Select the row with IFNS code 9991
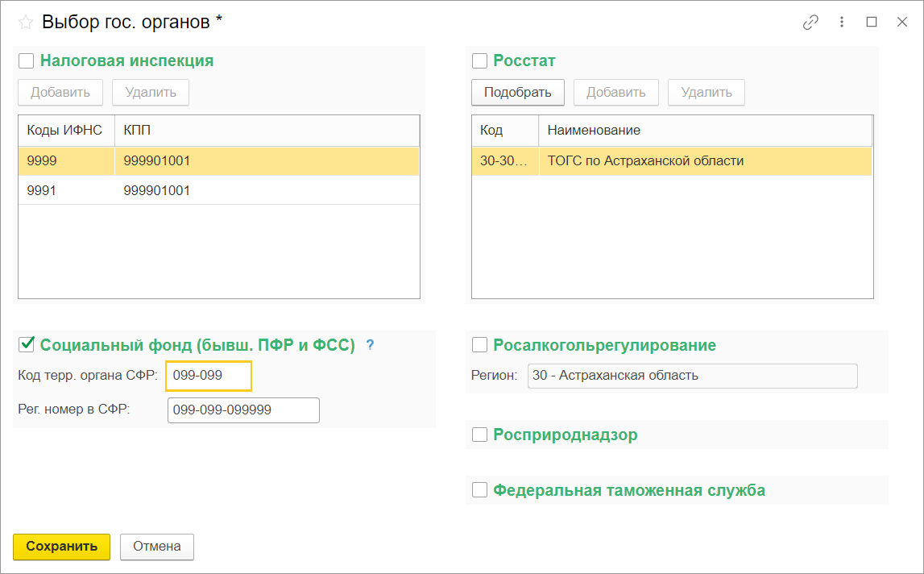Viewport: 924px width, 574px height. coord(218,191)
